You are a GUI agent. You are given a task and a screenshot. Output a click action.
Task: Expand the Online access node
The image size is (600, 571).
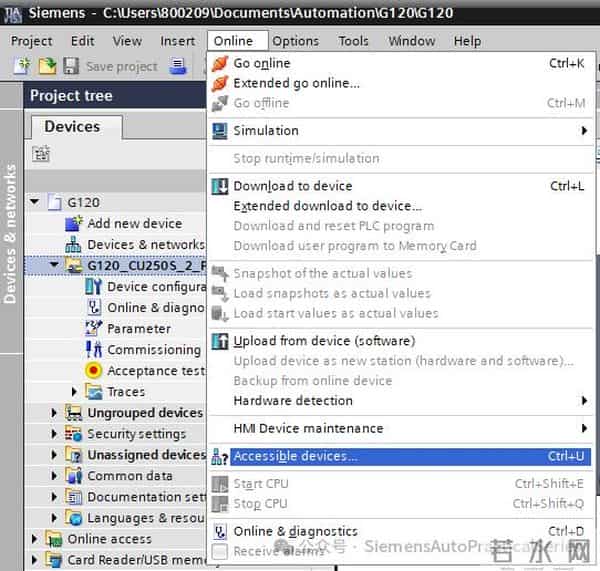point(34,539)
